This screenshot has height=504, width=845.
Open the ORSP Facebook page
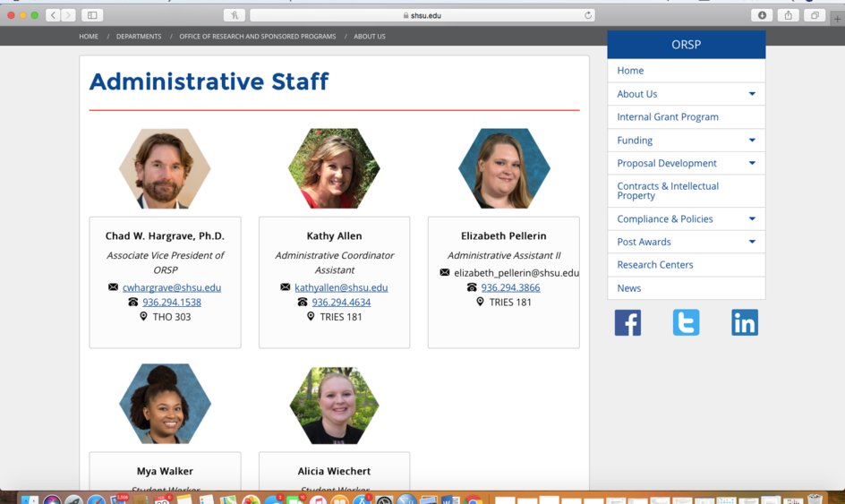tap(627, 322)
